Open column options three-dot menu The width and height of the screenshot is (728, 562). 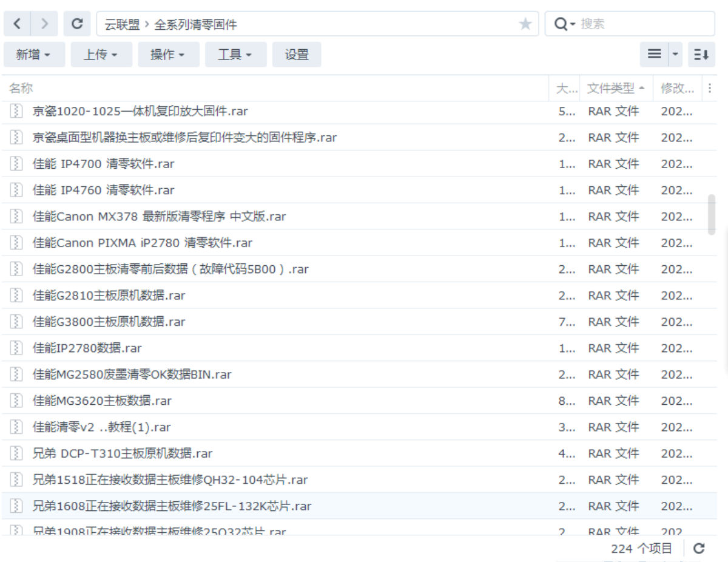coord(709,89)
